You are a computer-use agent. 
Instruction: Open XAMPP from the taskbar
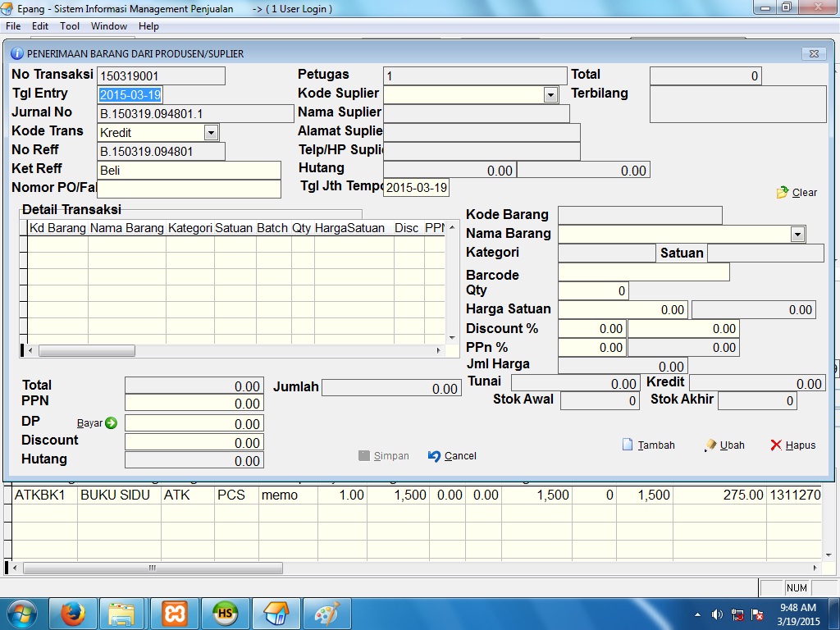(174, 613)
